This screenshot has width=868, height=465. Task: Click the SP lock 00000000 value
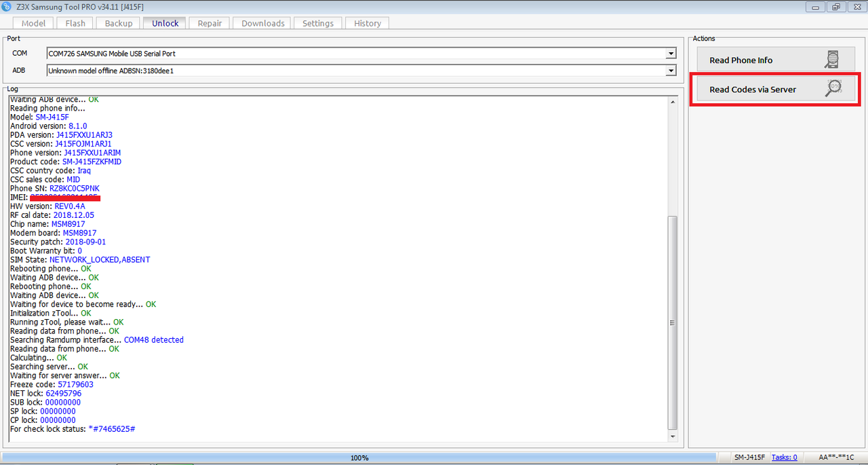(58, 411)
